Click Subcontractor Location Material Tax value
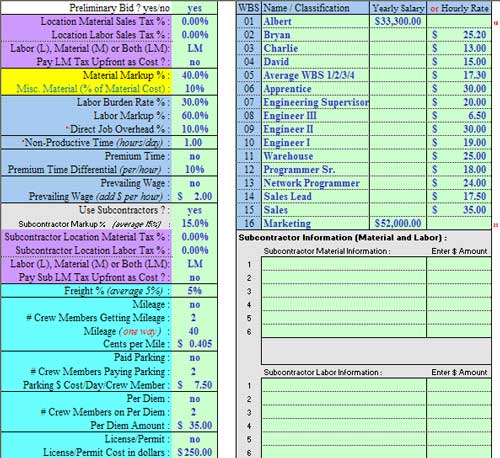 pyautogui.click(x=195, y=237)
